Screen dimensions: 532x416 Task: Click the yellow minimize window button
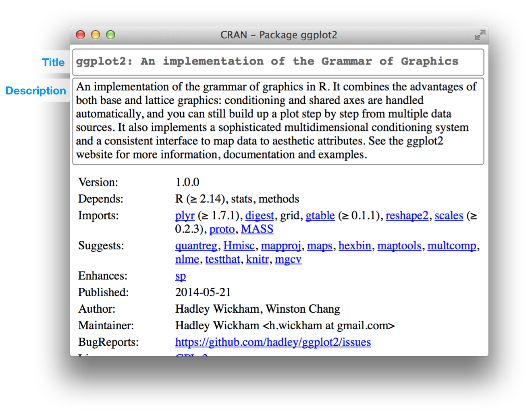(x=96, y=35)
